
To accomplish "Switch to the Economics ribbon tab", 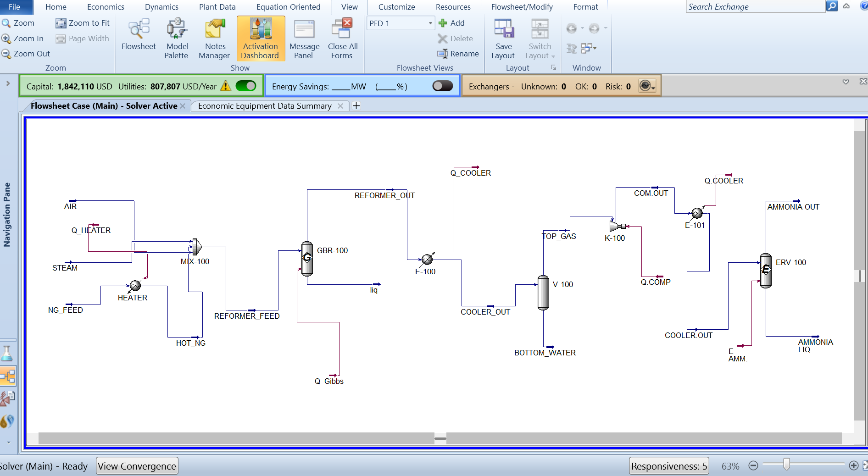I will pos(106,7).
